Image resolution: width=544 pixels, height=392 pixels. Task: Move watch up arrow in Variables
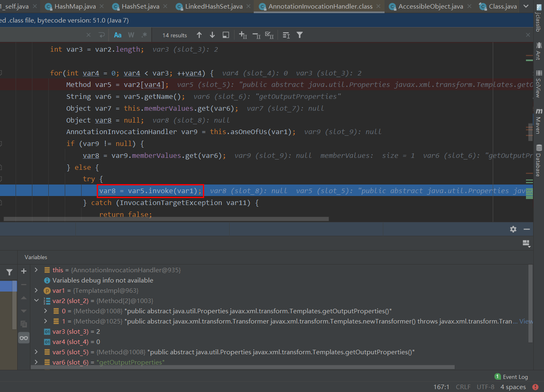24,298
